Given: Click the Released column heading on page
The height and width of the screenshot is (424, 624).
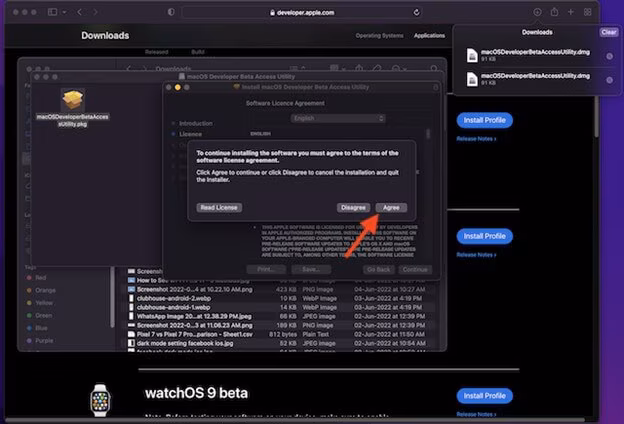Looking at the screenshot, I should click(156, 52).
